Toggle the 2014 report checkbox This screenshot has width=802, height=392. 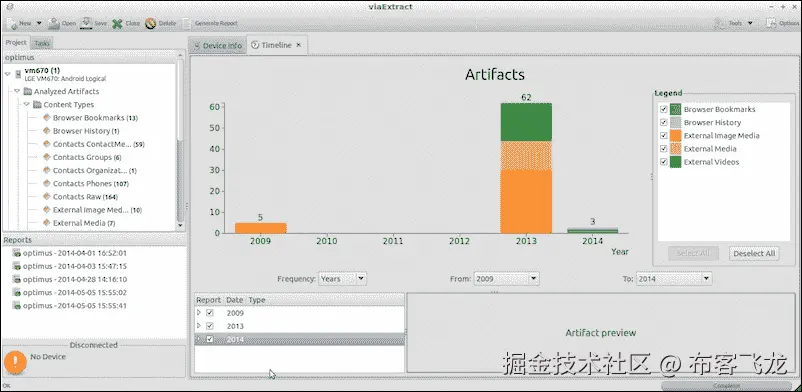210,339
